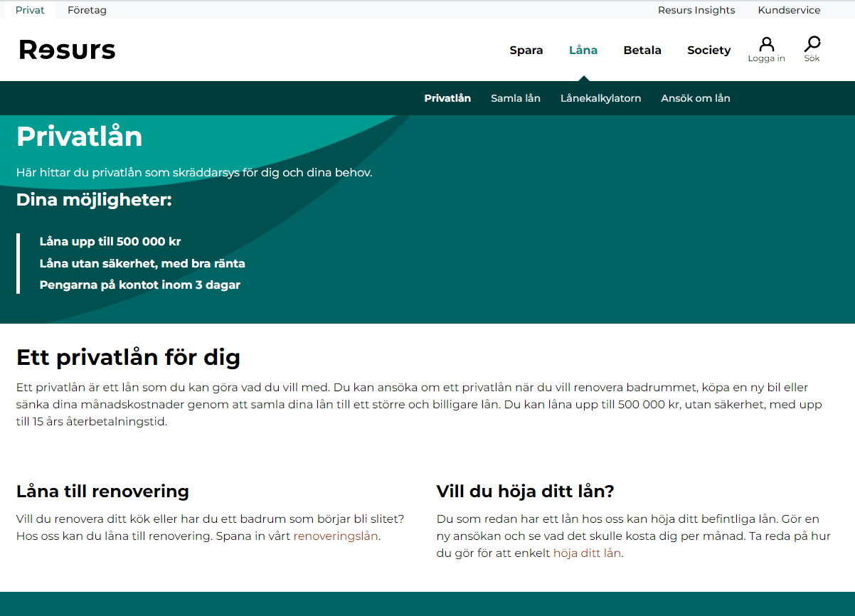The width and height of the screenshot is (855, 616).
Task: Click 'Låna upp till 500 000 kr' text
Action: pyautogui.click(x=110, y=242)
